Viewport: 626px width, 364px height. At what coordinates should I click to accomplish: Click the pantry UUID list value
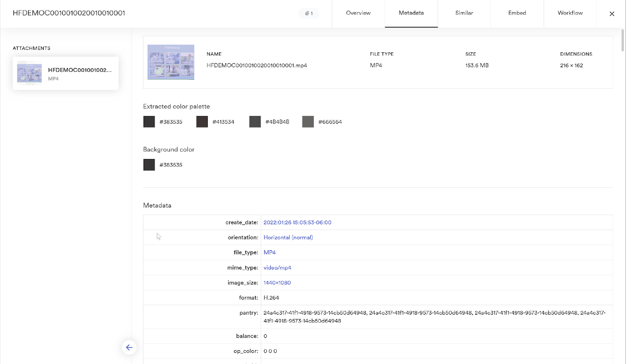434,317
